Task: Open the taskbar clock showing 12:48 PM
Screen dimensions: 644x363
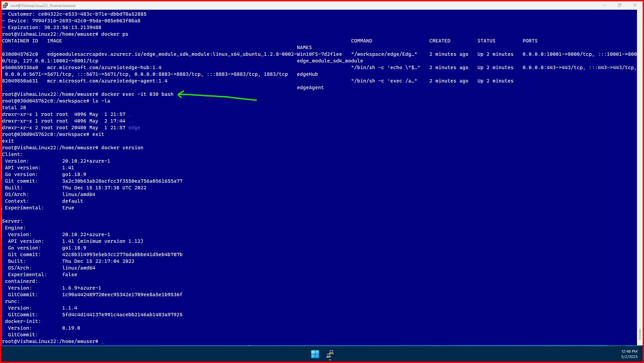Action: click(x=629, y=354)
